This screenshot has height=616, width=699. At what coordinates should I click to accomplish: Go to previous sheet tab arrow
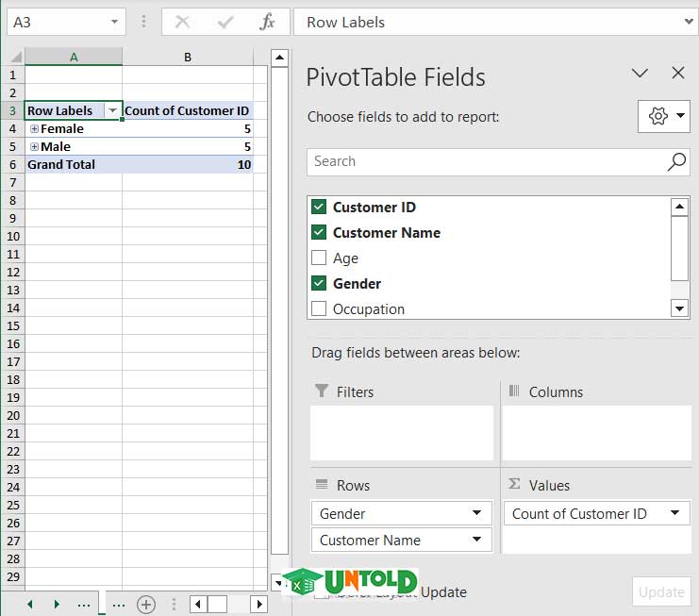pos(30,605)
